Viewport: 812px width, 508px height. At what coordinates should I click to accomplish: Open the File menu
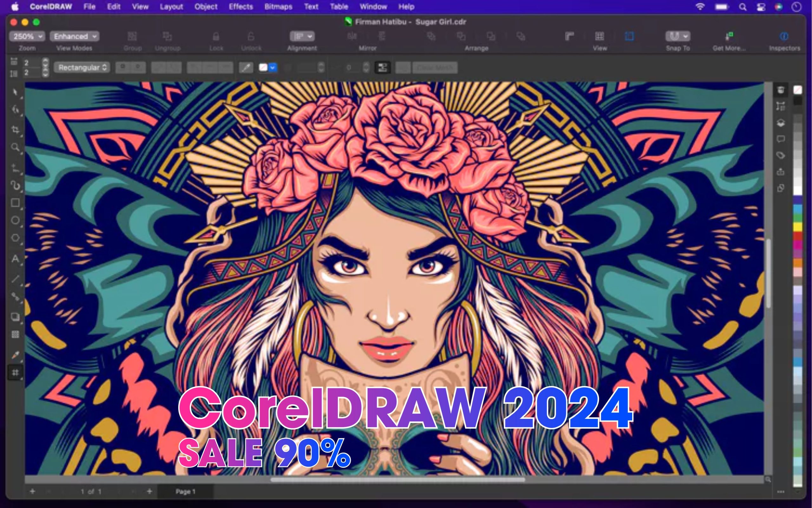coord(89,6)
